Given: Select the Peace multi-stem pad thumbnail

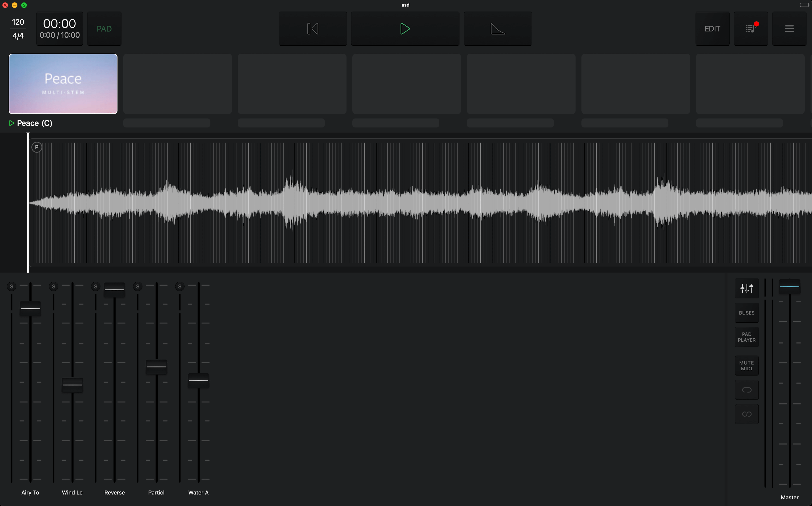Looking at the screenshot, I should [x=63, y=84].
